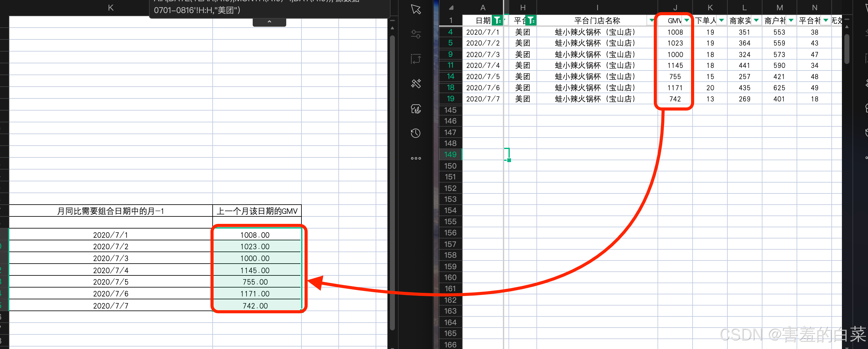Expand the 商家实 column filter dropdown
The image size is (868, 349).
click(757, 20)
